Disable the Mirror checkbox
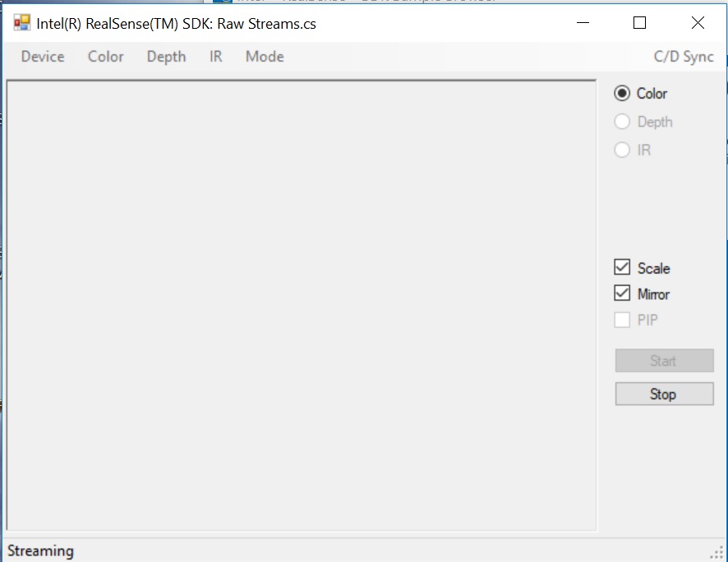Screen dimensions: 728x562 click(x=623, y=293)
